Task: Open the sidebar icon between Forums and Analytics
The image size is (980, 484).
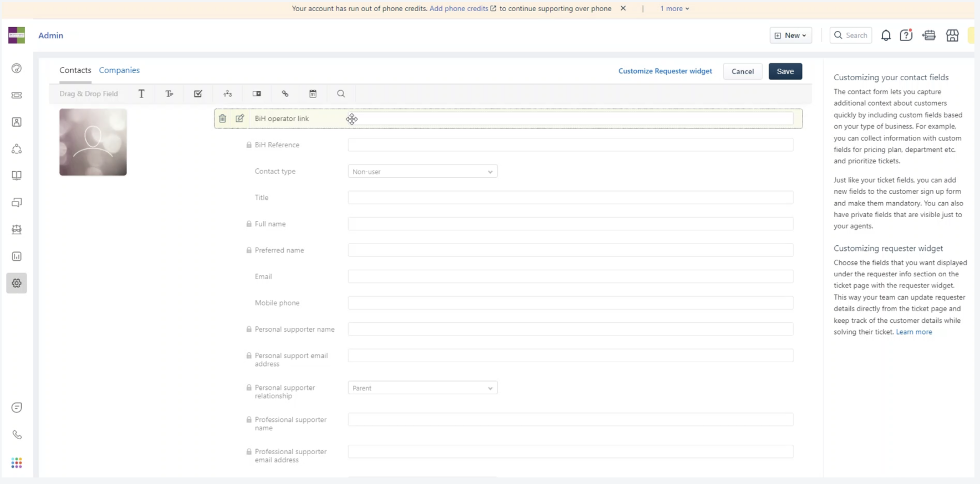Action: [x=17, y=229]
